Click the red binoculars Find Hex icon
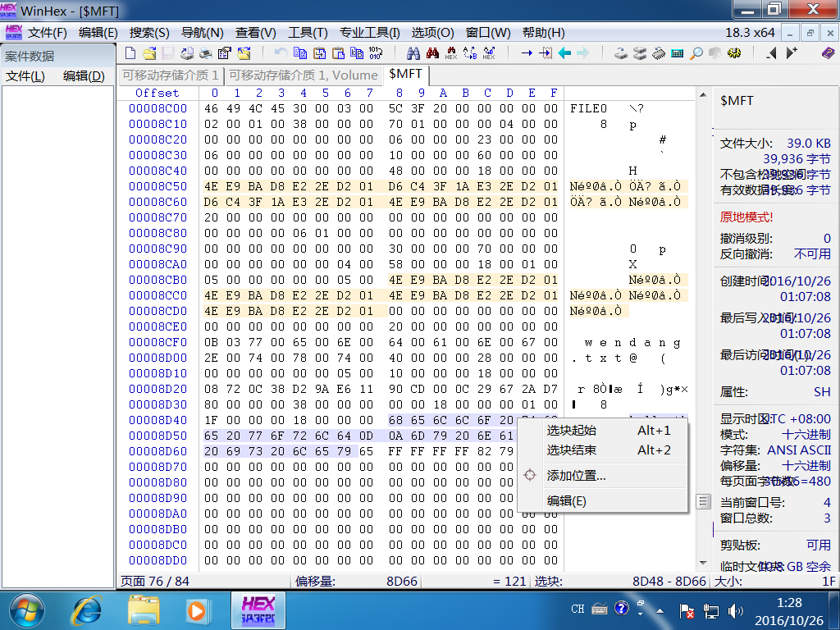 (432, 53)
